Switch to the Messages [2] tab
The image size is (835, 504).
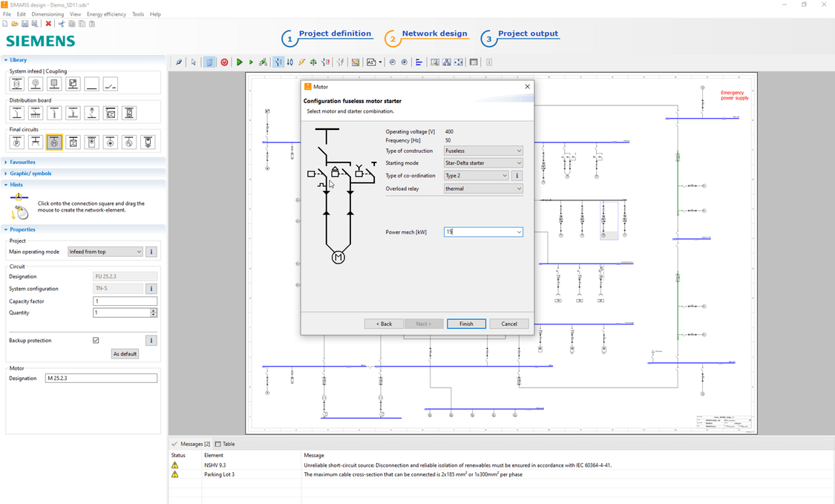191,444
